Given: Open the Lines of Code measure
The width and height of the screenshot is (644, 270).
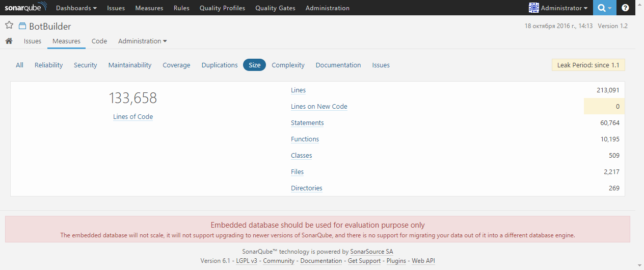Looking at the screenshot, I should [133, 116].
